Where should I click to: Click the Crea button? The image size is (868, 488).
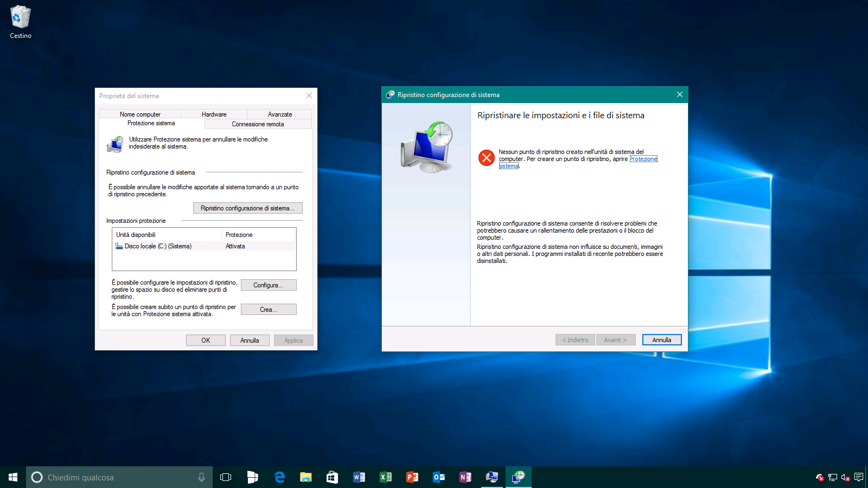(269, 310)
